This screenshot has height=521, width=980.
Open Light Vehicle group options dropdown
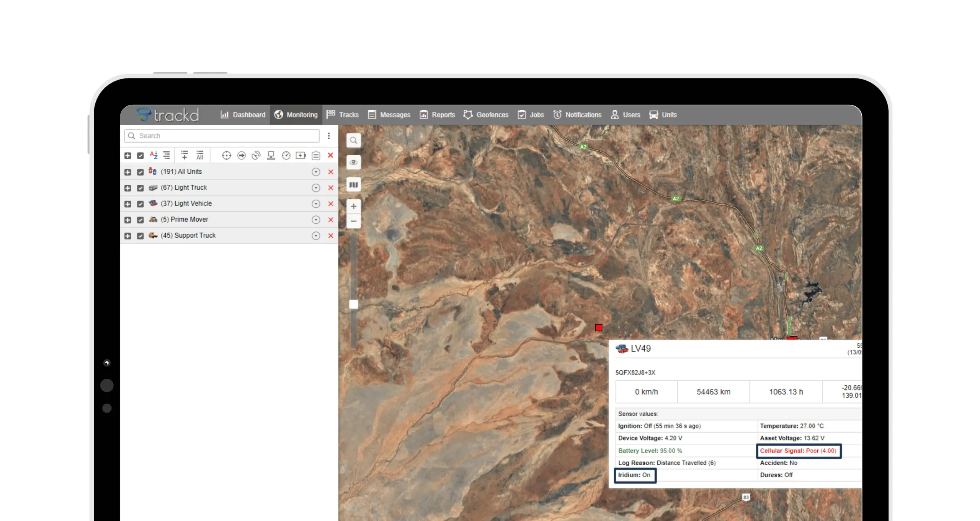[315, 204]
